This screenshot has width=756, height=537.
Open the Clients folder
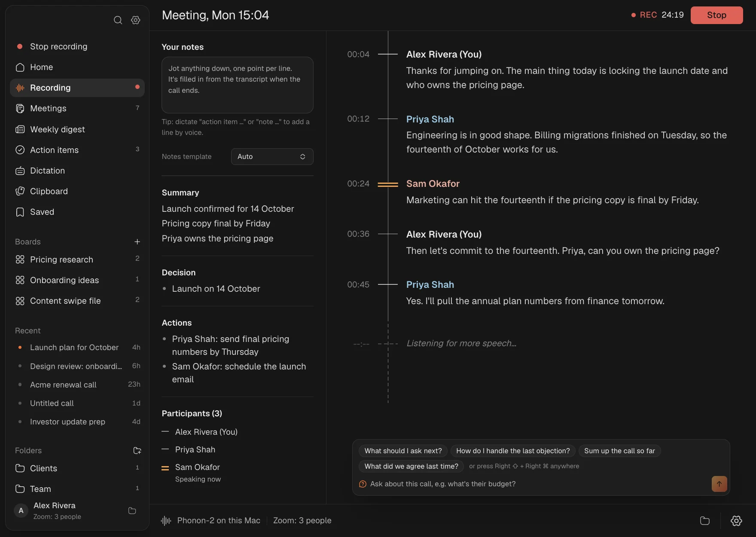(x=77, y=468)
